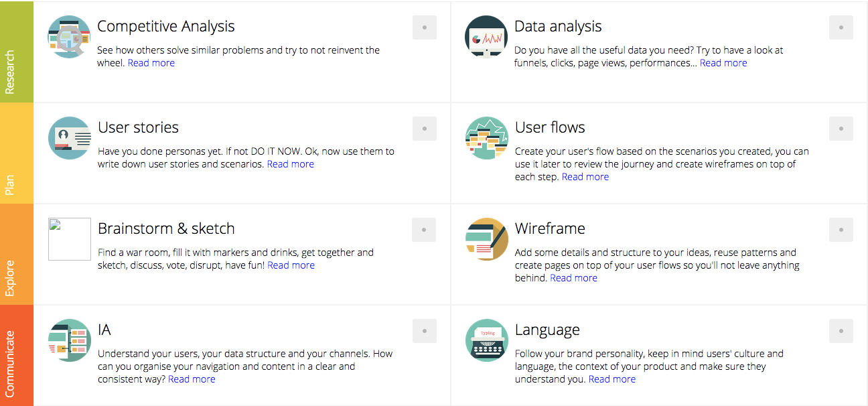Toggle the Data analysis completion circle
The height and width of the screenshot is (406, 868).
click(841, 27)
